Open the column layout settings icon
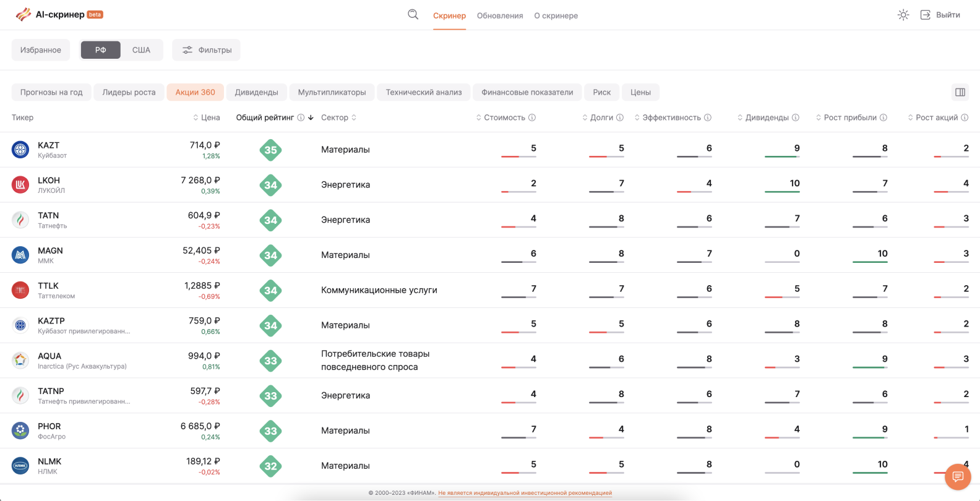This screenshot has width=980, height=501. click(x=960, y=92)
